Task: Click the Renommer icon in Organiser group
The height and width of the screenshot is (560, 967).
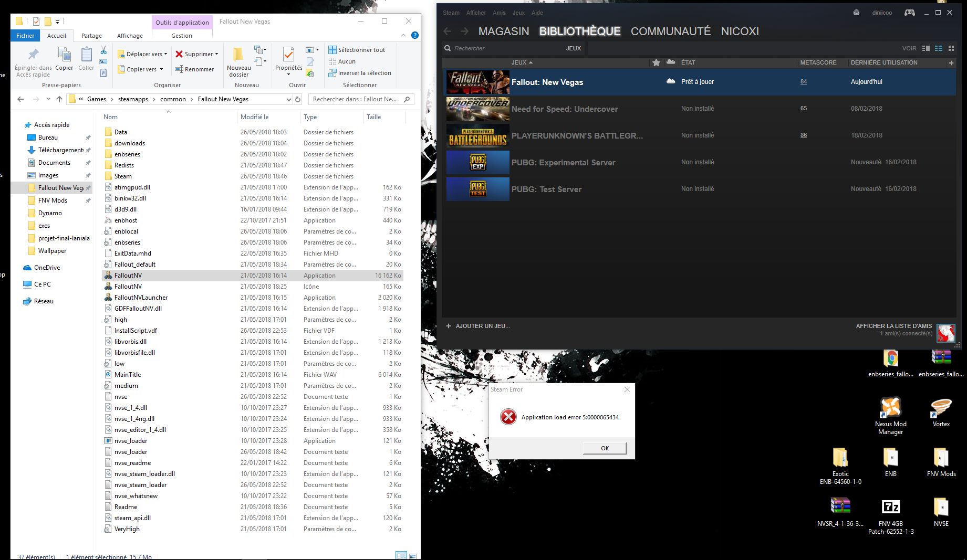Action: click(179, 69)
